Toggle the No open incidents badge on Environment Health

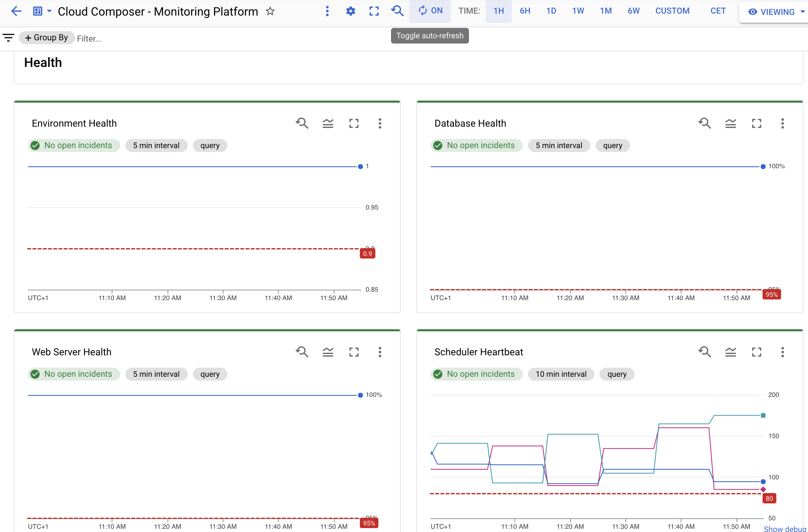click(x=71, y=145)
